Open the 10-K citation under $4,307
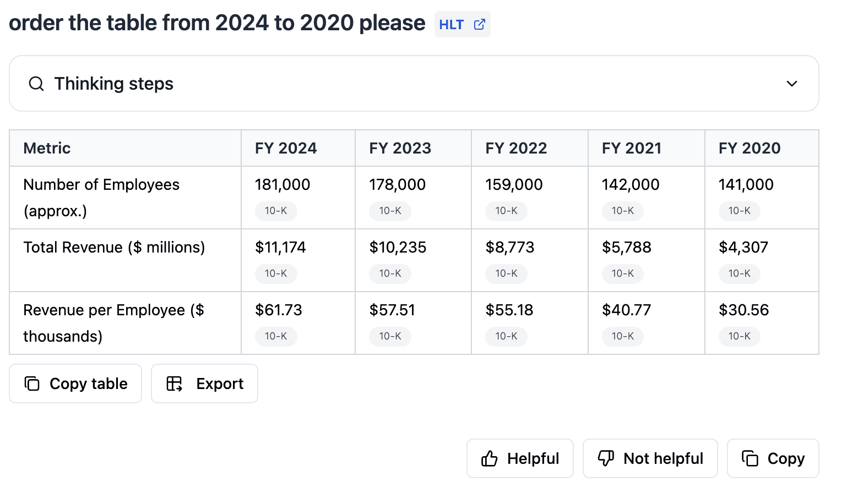 (740, 273)
